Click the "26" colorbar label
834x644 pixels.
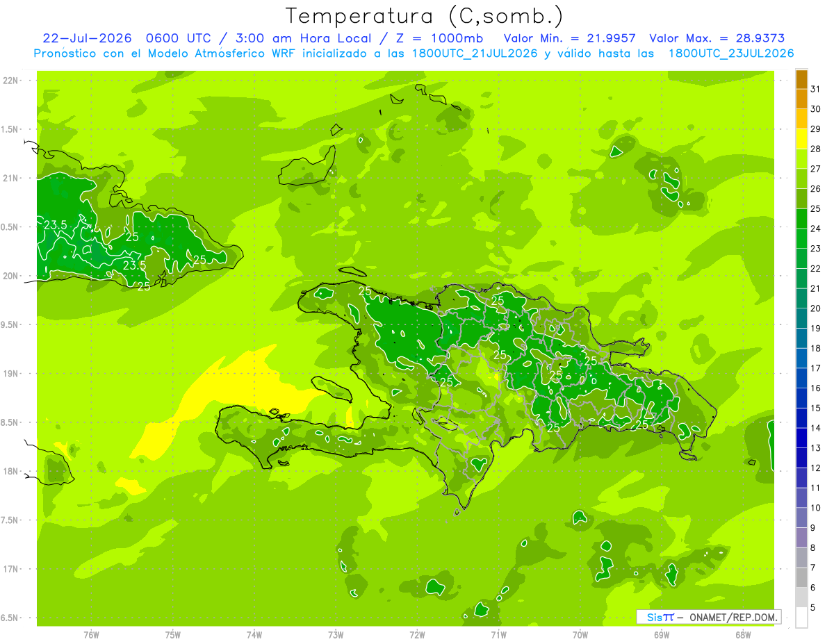[x=816, y=188]
